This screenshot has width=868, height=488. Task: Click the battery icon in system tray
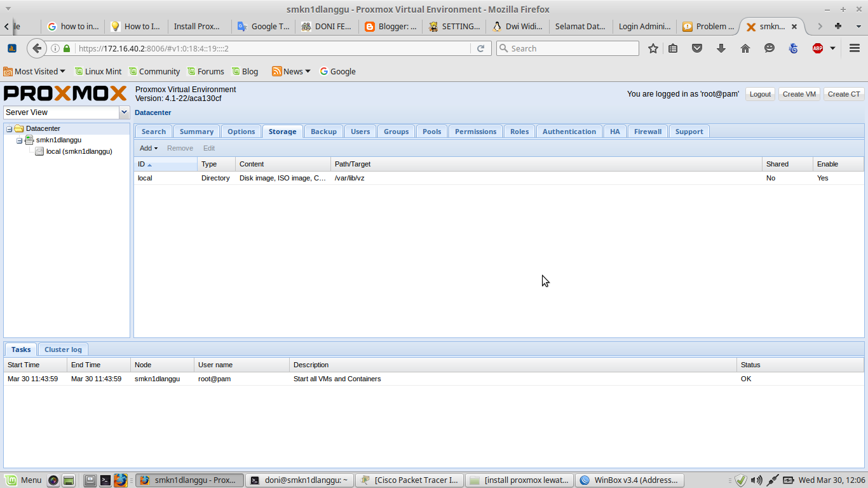point(789,480)
